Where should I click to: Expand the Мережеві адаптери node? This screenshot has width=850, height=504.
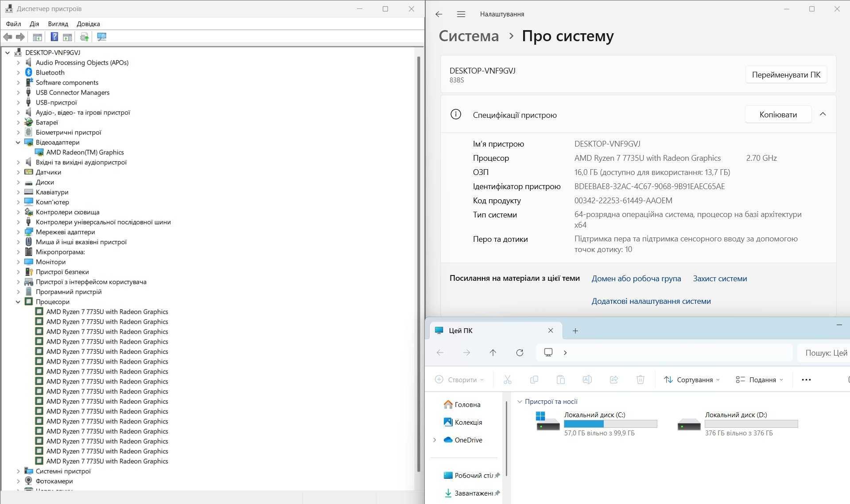tap(18, 232)
